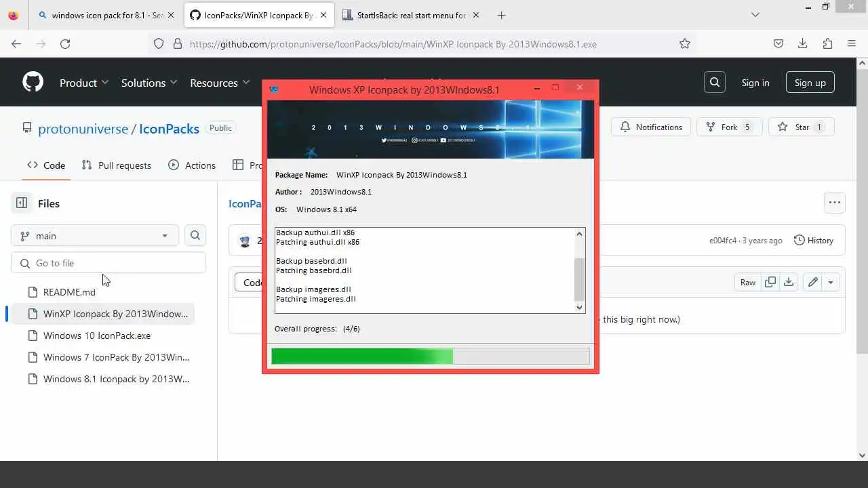Open commit e004fc4 link

[723, 241]
